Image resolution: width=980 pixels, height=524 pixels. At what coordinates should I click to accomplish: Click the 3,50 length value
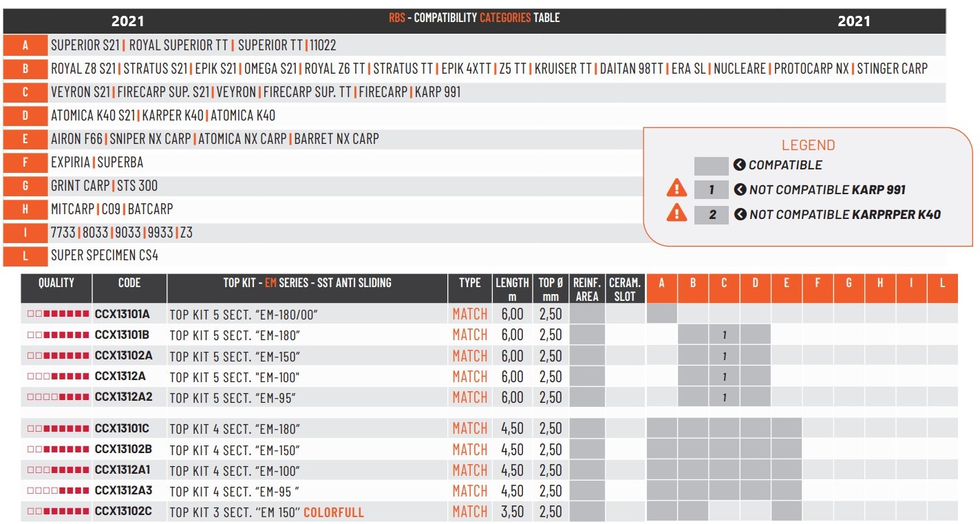click(512, 512)
